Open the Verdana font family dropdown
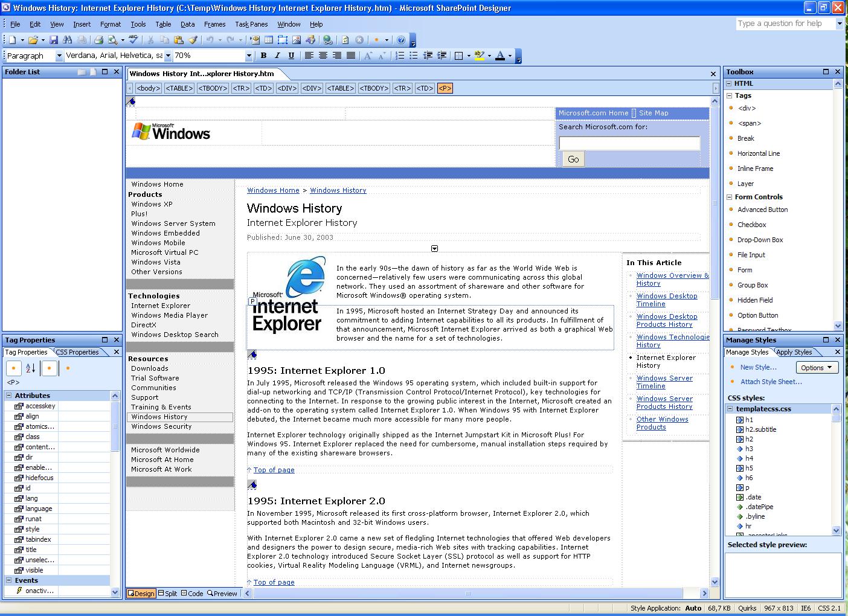 coord(168,56)
